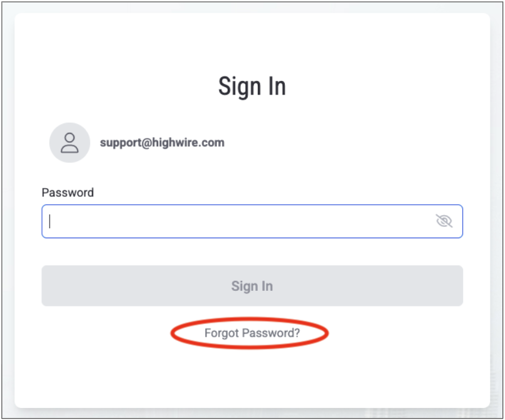The width and height of the screenshot is (505, 420).
Task: Place the cursor in the empty password box
Action: pyautogui.click(x=238, y=221)
